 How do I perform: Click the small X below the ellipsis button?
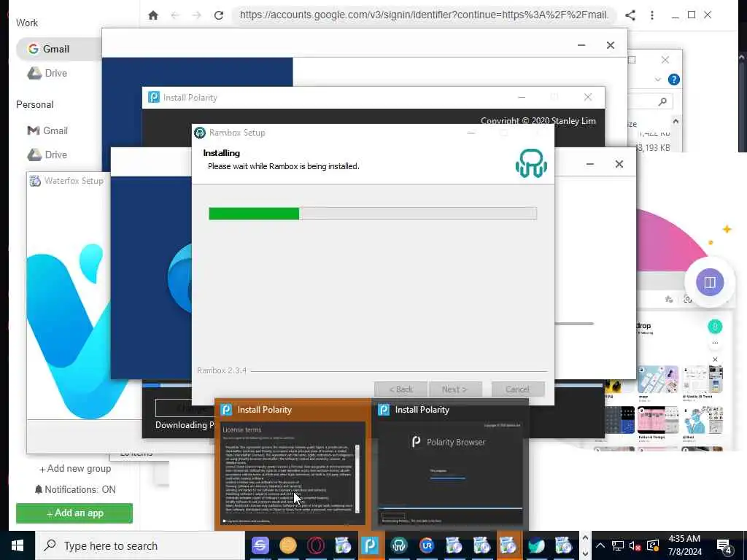point(715,359)
